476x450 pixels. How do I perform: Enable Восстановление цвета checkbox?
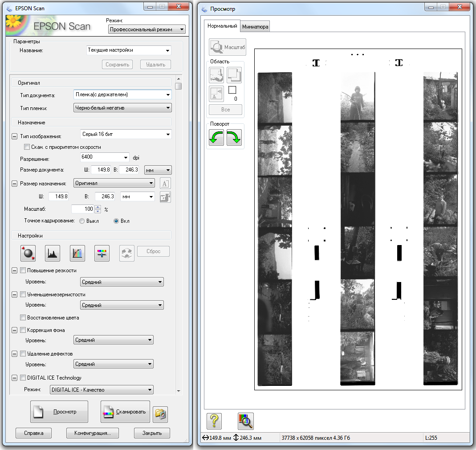[23, 318]
